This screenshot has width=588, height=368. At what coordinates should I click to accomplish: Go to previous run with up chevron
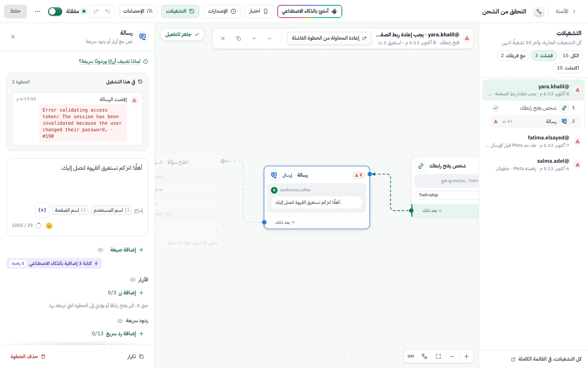click(269, 38)
